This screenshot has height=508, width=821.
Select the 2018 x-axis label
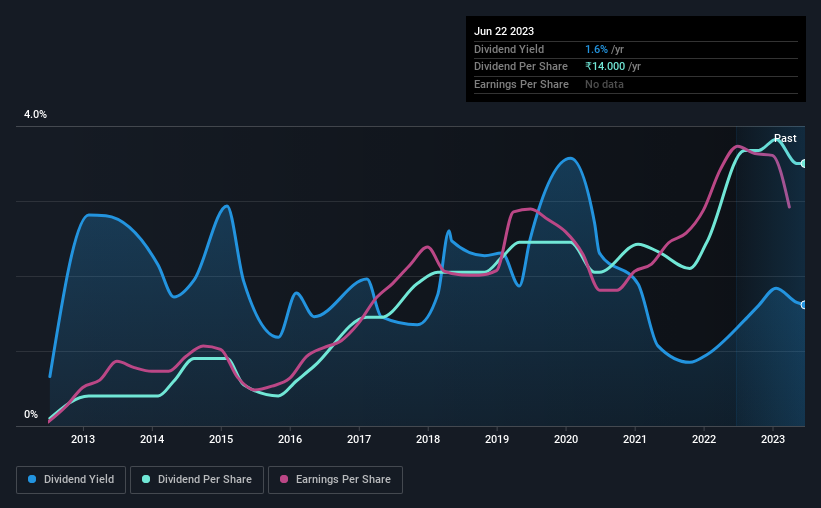428,439
